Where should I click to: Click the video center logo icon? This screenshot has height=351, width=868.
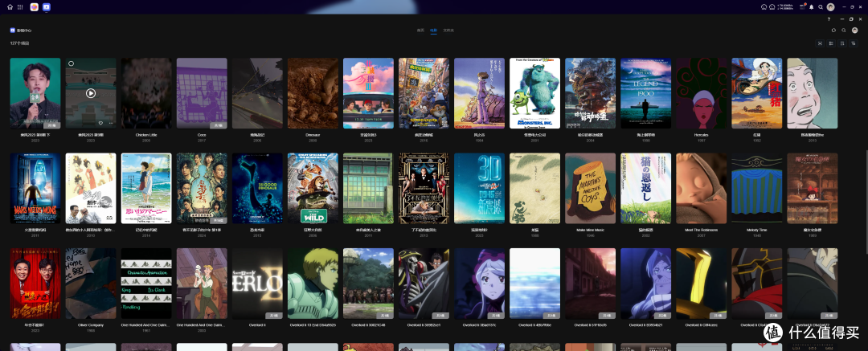pos(12,31)
